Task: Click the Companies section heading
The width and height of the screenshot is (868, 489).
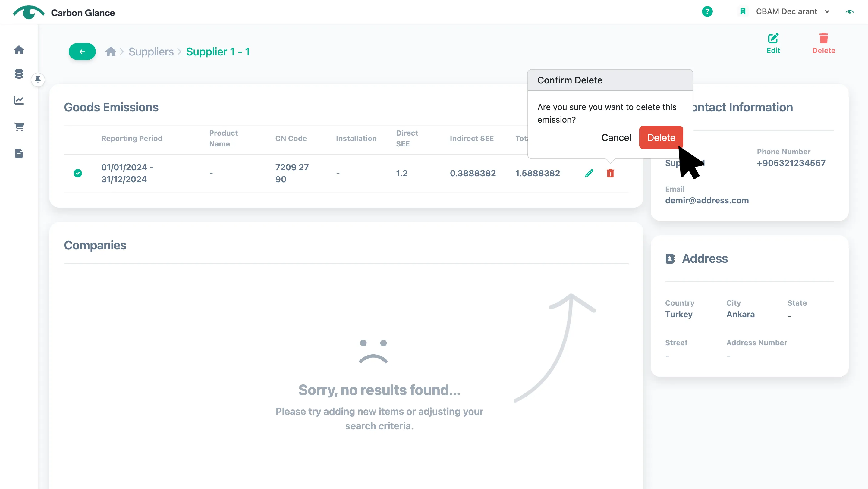Action: tap(95, 245)
